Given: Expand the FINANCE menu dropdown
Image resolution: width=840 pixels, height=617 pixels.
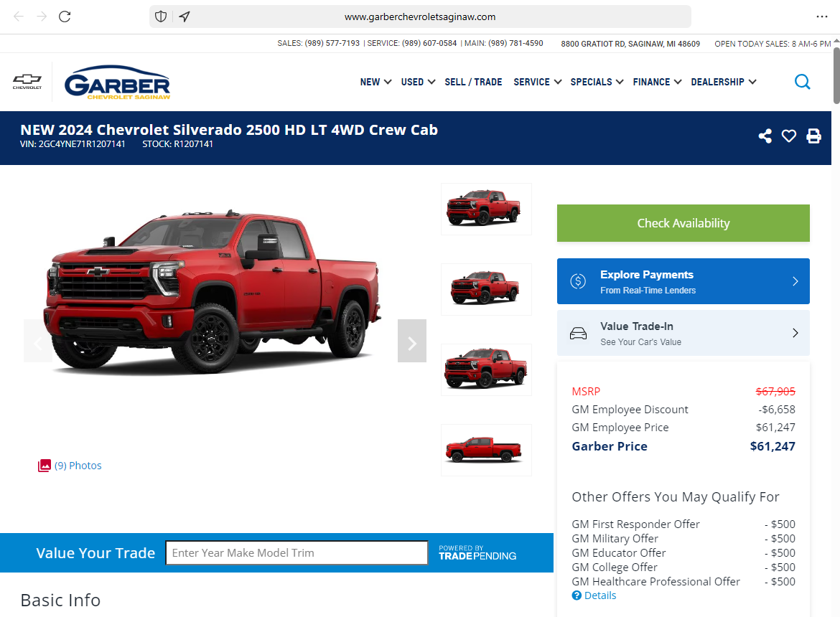Looking at the screenshot, I should tap(657, 82).
